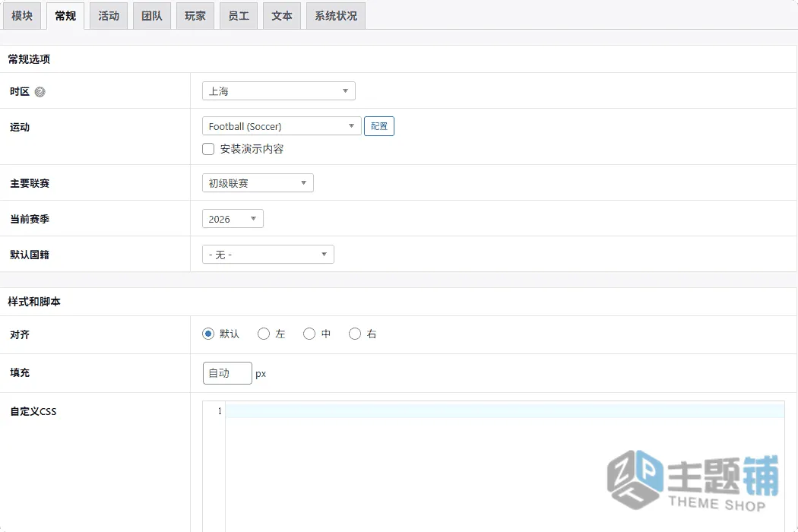Click the 默认国籍 label
Image resolution: width=798 pixels, height=532 pixels.
click(x=30, y=255)
